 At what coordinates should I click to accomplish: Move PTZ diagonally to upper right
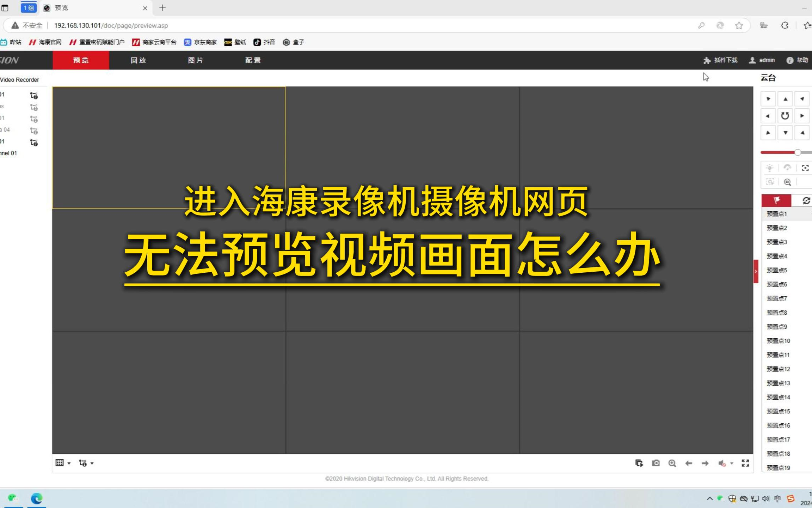pos(802,99)
